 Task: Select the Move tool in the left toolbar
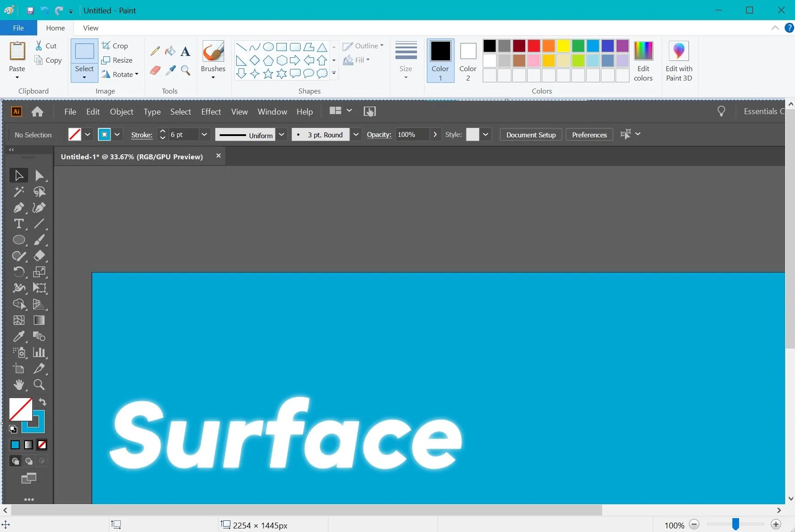point(19,175)
